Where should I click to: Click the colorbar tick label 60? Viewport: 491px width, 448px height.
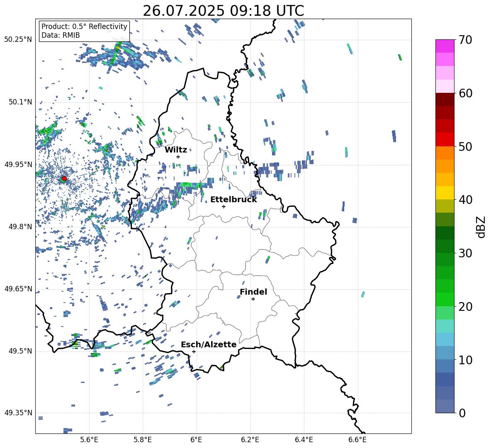pos(465,93)
